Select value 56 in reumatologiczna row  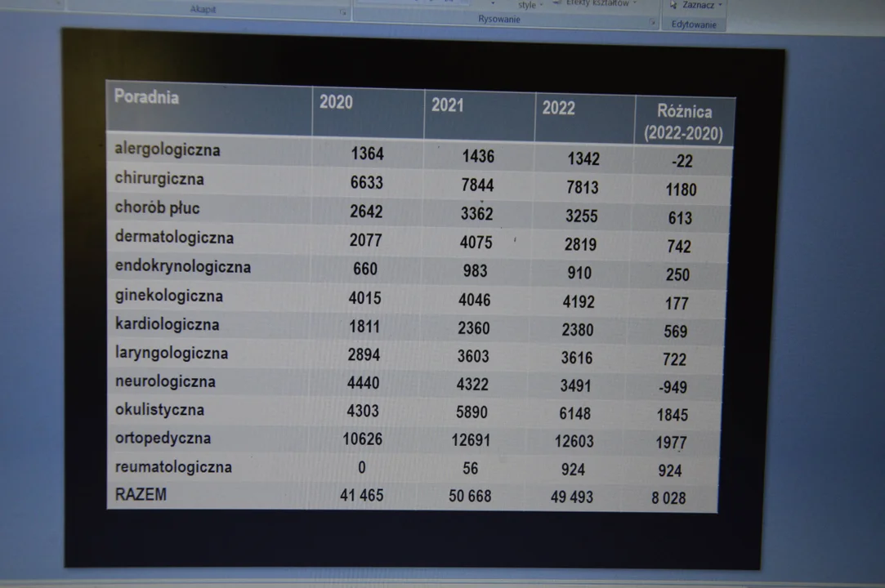(470, 469)
